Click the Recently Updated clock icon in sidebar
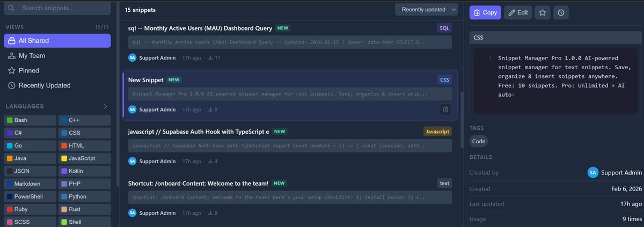 (12, 86)
